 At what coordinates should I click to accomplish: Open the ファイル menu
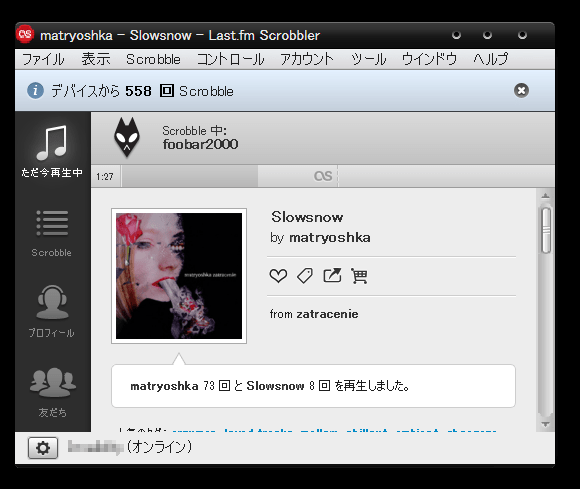tap(43, 59)
